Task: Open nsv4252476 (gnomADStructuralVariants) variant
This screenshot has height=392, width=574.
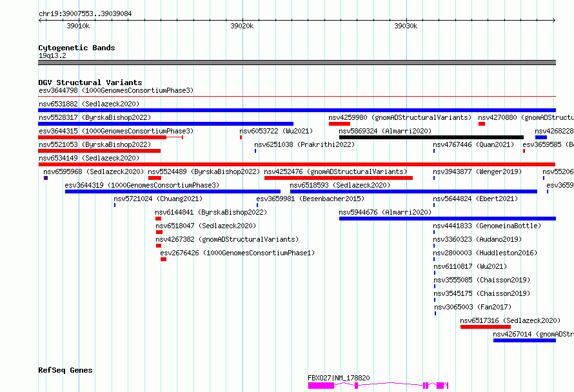Action: 335,171
